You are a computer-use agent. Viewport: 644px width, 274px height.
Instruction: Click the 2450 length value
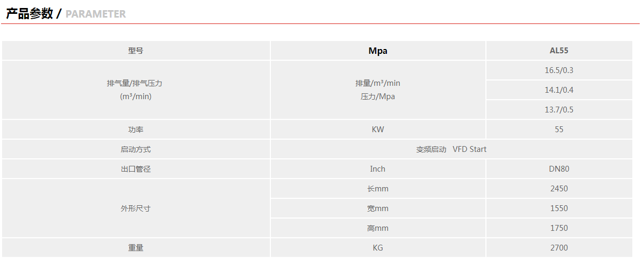559,189
